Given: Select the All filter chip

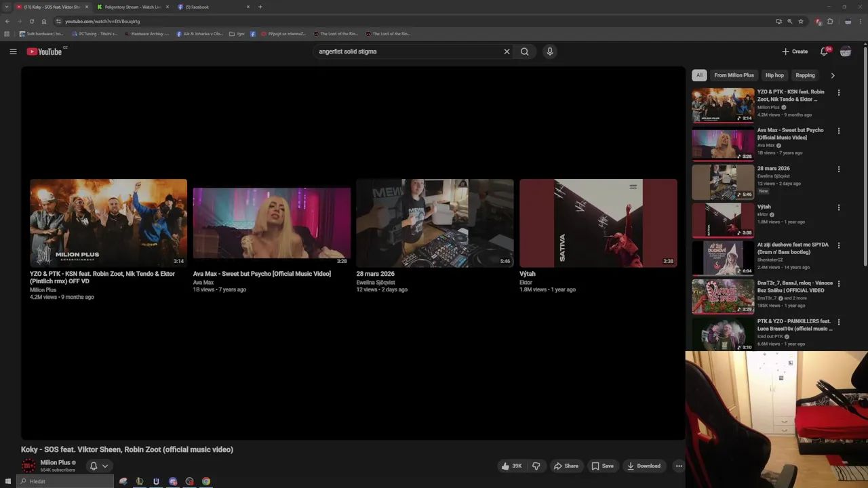Looking at the screenshot, I should [699, 75].
